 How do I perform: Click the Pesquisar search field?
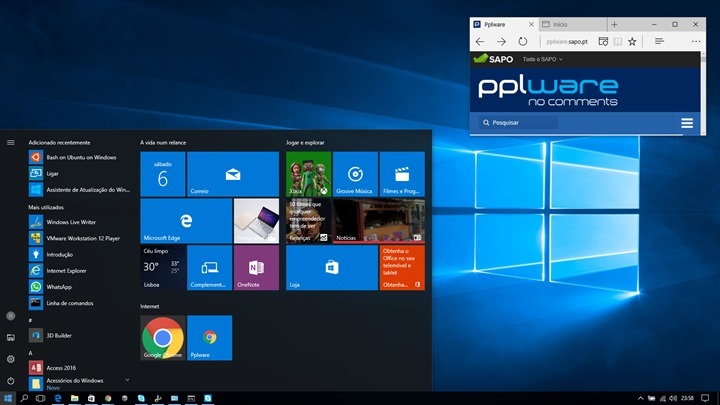[519, 123]
